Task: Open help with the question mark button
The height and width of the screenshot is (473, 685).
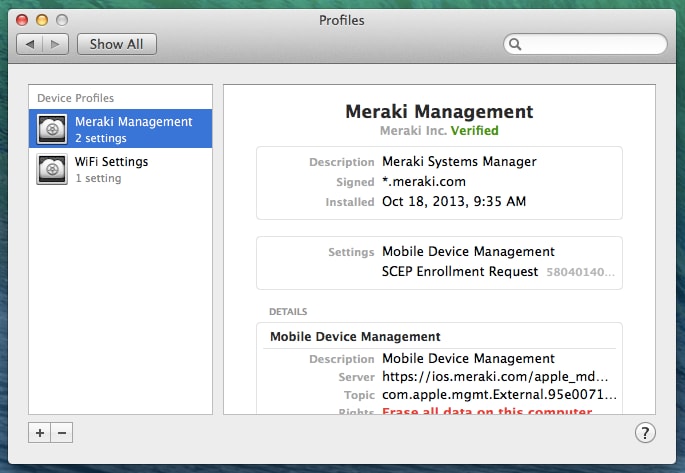Action: pos(645,433)
